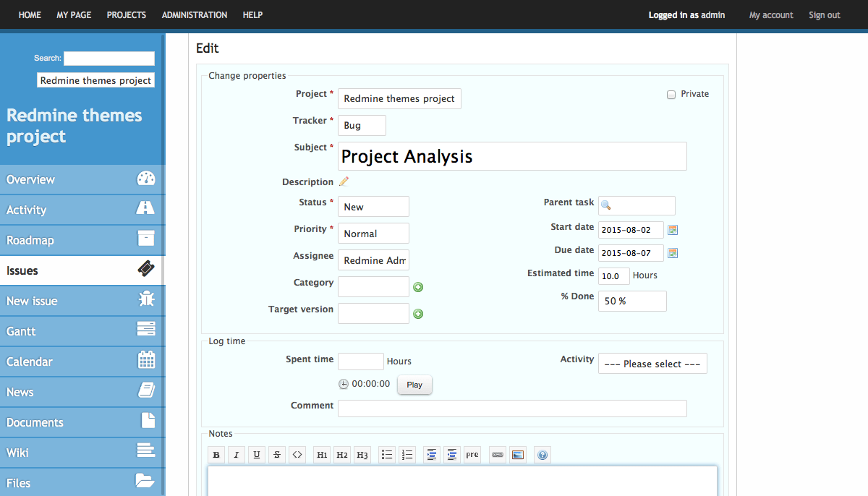Open the Category dropdown
The height and width of the screenshot is (496, 868).
coord(373,287)
